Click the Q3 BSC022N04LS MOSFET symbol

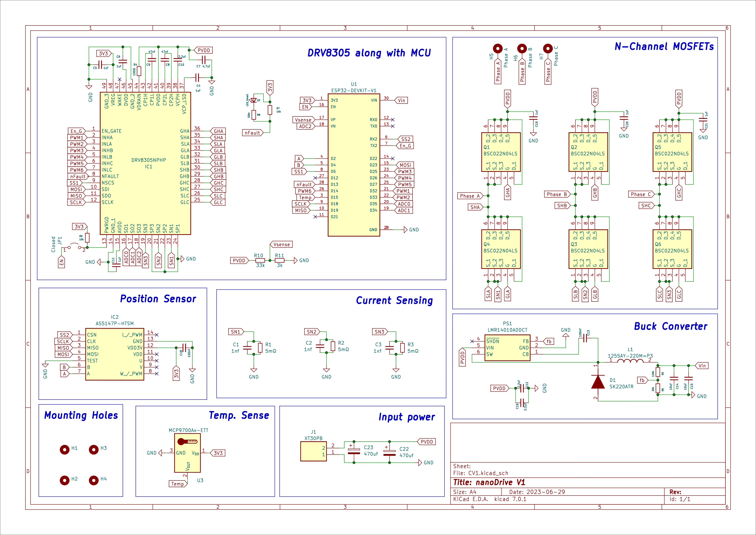point(588,249)
